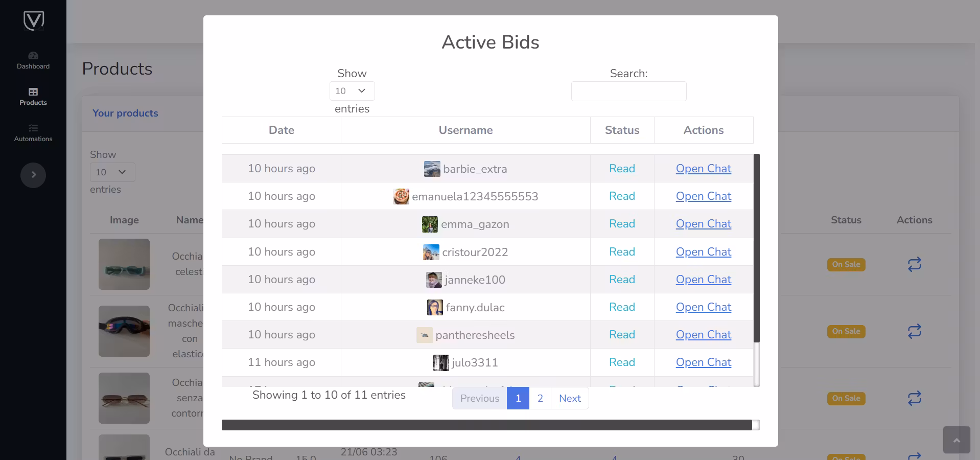This screenshot has height=460, width=980.
Task: Click the V logo in sidebar
Action: [34, 20]
